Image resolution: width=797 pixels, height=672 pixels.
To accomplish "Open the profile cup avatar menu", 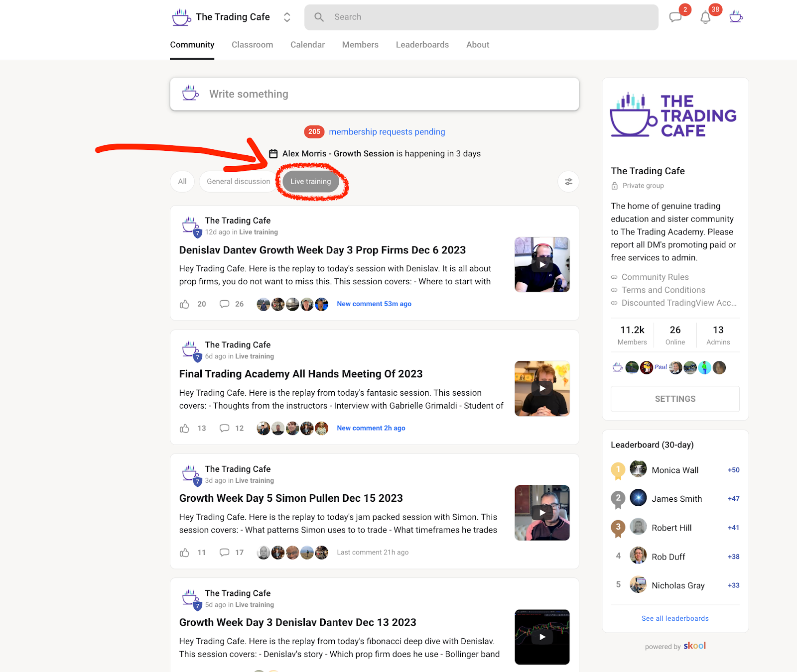I will coord(736,17).
